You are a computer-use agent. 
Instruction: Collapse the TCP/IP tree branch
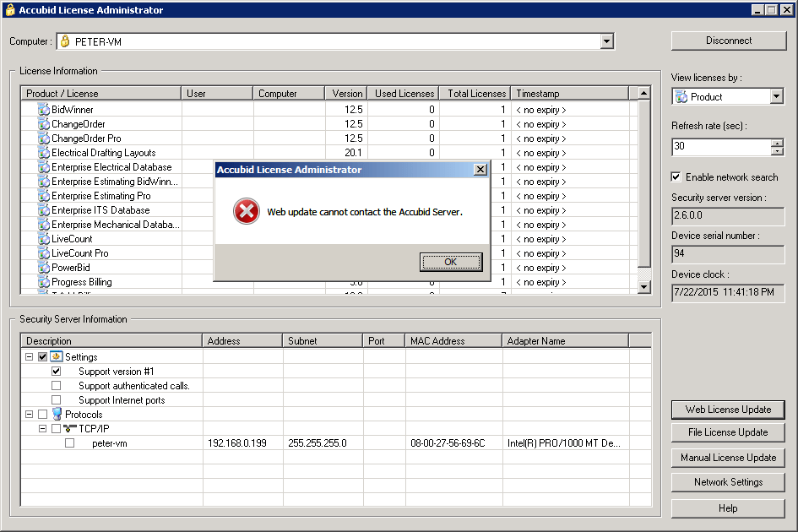click(x=42, y=428)
